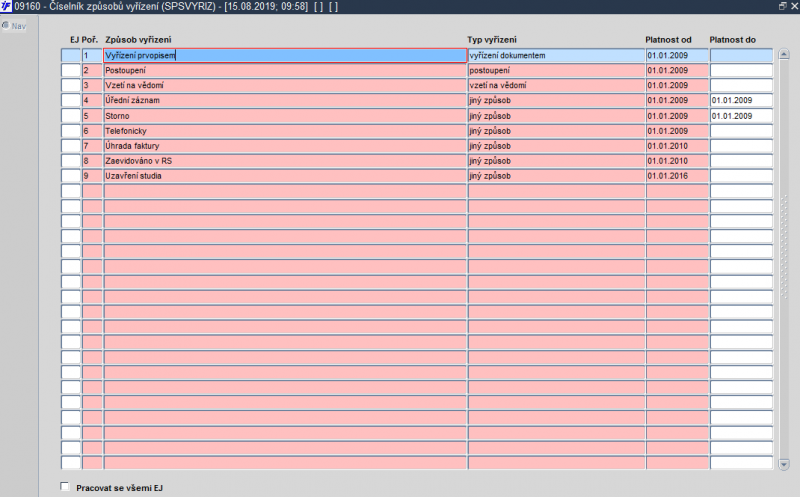Click Platnost od date in Úhrada faktury row
Image resolution: width=800 pixels, height=497 pixels.
pyautogui.click(x=678, y=146)
